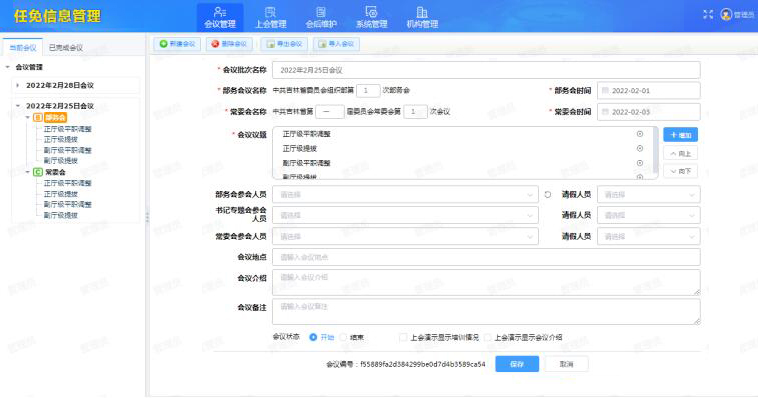Viewport: 758px width, 398px height.
Task: Enable 上会演示显示会议介绍 checkbox
Action: coord(487,337)
